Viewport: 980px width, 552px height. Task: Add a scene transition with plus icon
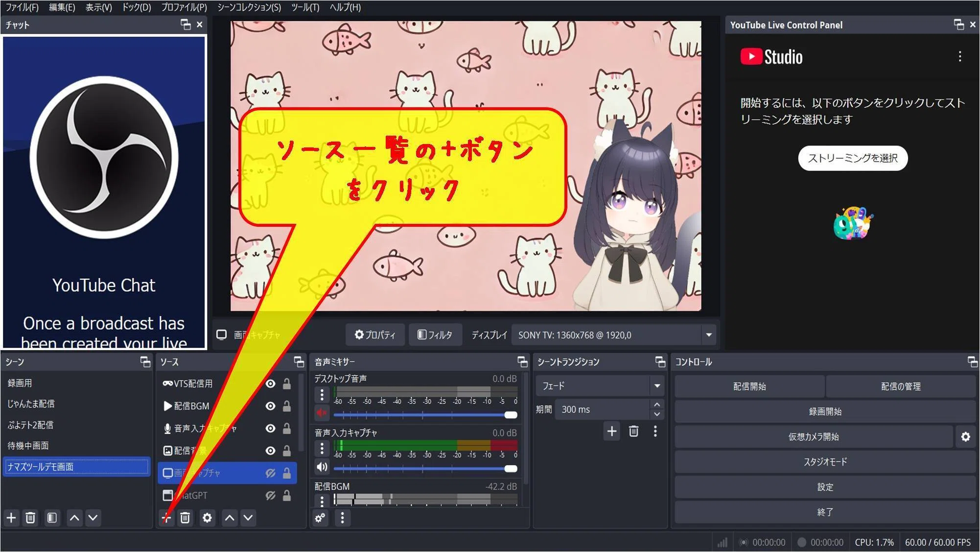point(612,431)
